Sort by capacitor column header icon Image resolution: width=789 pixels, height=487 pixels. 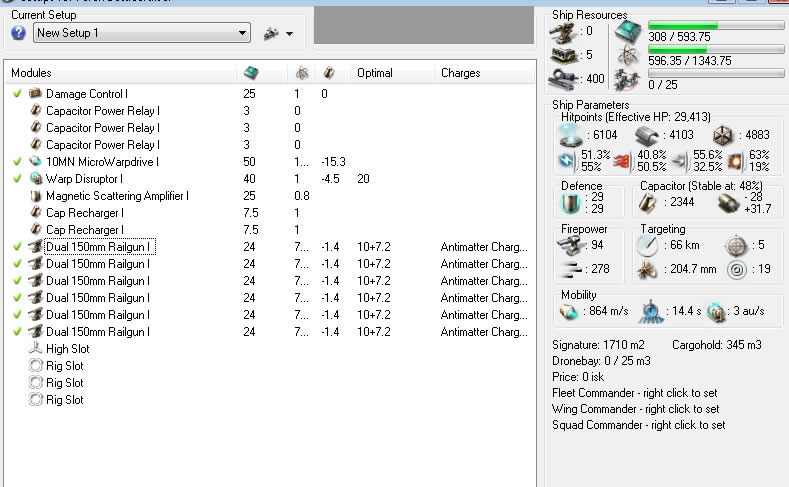(x=329, y=73)
